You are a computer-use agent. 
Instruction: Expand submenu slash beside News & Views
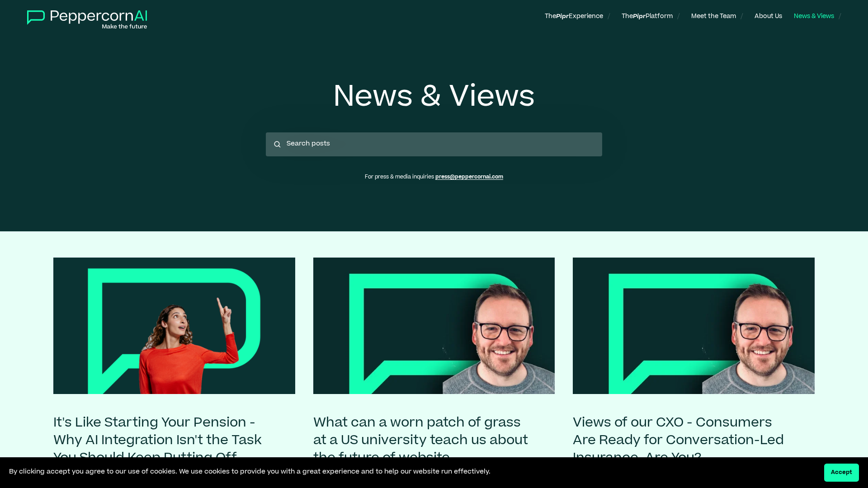click(x=840, y=17)
